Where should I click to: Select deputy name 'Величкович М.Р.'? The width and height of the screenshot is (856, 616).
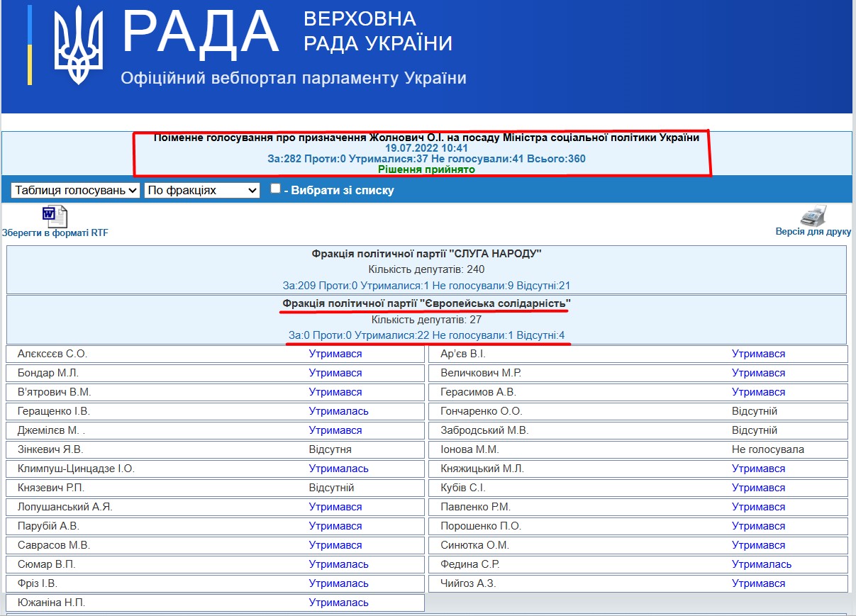point(481,373)
